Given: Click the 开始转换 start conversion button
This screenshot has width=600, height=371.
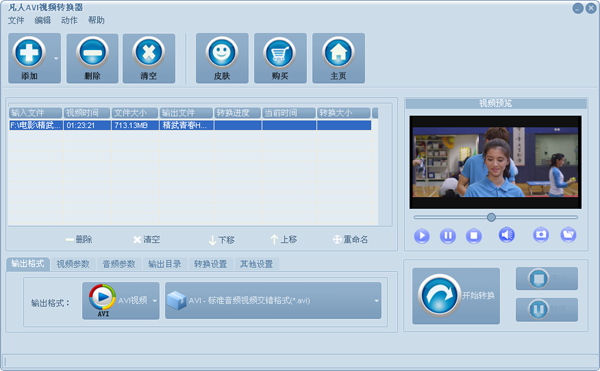Looking at the screenshot, I should [456, 296].
